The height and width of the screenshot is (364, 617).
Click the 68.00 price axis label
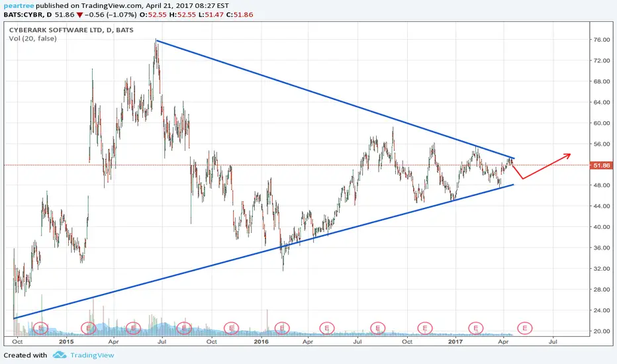pyautogui.click(x=602, y=81)
